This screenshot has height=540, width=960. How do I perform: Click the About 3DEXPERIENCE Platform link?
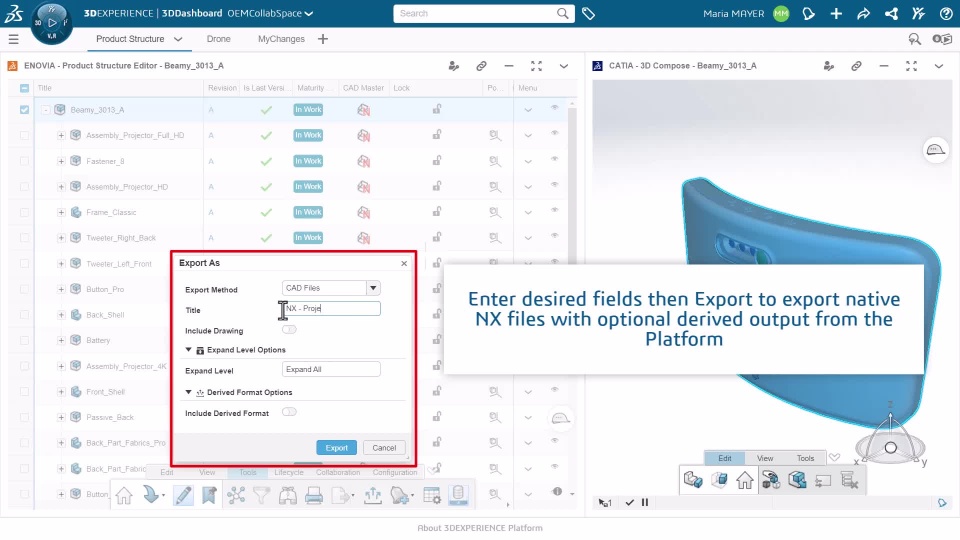(x=480, y=528)
